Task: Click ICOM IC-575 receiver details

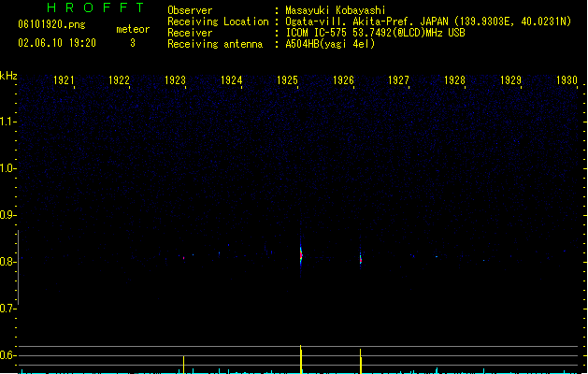Action: click(x=375, y=33)
